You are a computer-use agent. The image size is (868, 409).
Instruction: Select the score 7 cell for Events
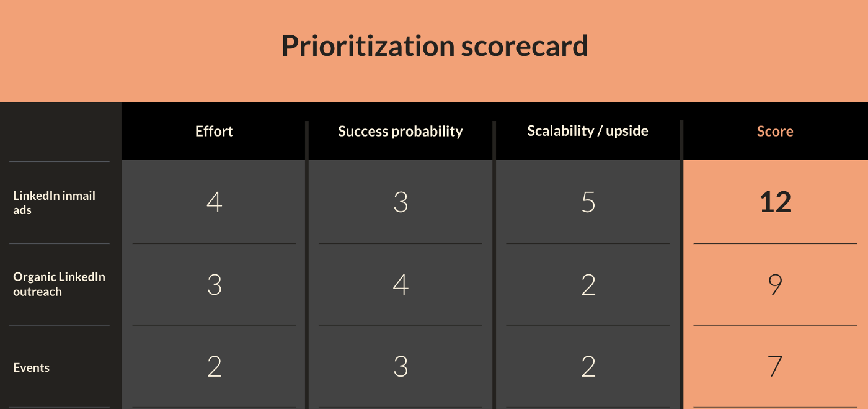click(x=775, y=367)
